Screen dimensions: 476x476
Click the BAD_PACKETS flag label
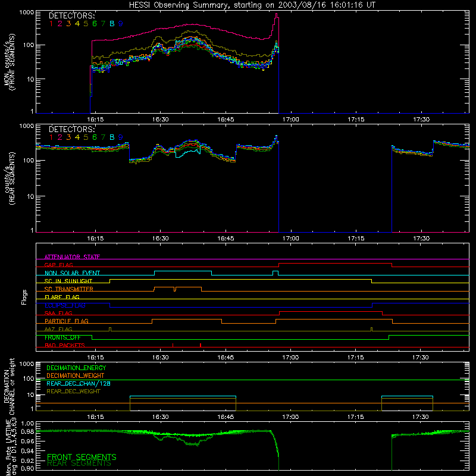coord(65,345)
